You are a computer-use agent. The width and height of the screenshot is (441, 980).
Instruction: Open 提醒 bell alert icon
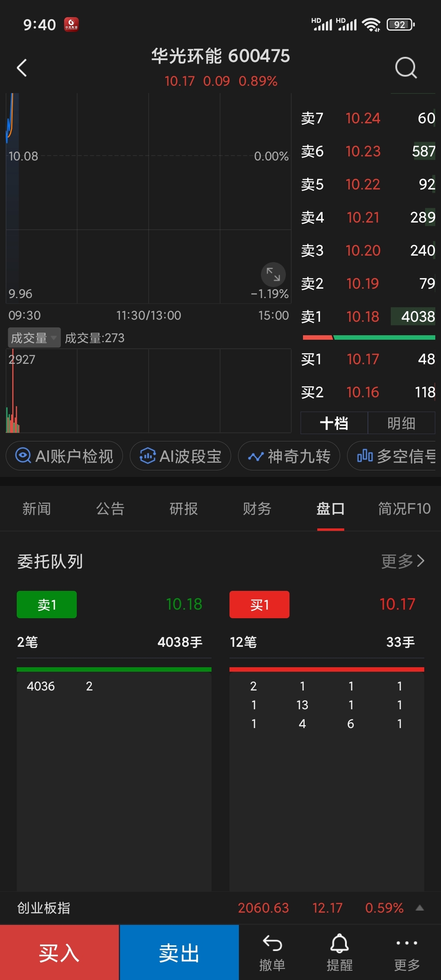(339, 953)
